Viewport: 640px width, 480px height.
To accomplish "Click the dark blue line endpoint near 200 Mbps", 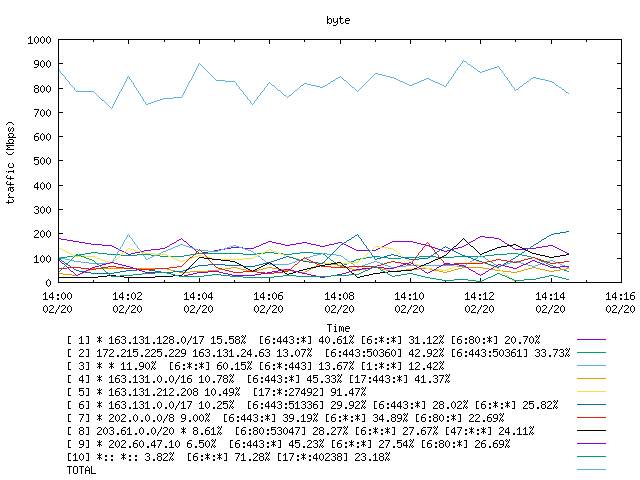I will coord(568,232).
